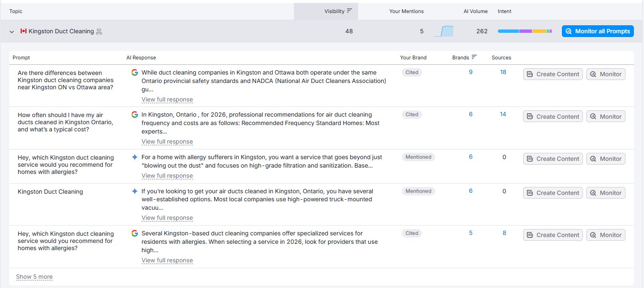Monitor the 'allergy sufferers' response row
This screenshot has width=644, height=288.
pyautogui.click(x=606, y=159)
